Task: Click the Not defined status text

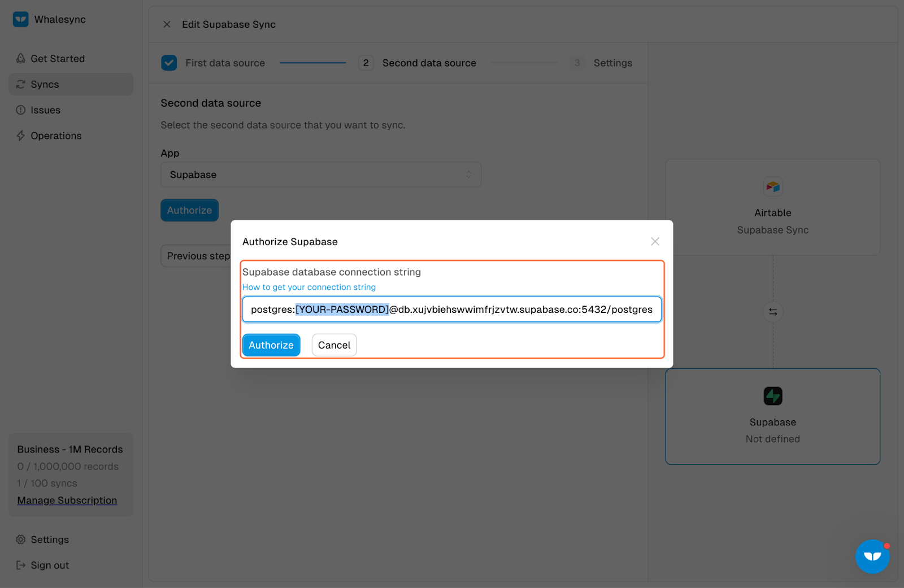Action: (x=773, y=439)
